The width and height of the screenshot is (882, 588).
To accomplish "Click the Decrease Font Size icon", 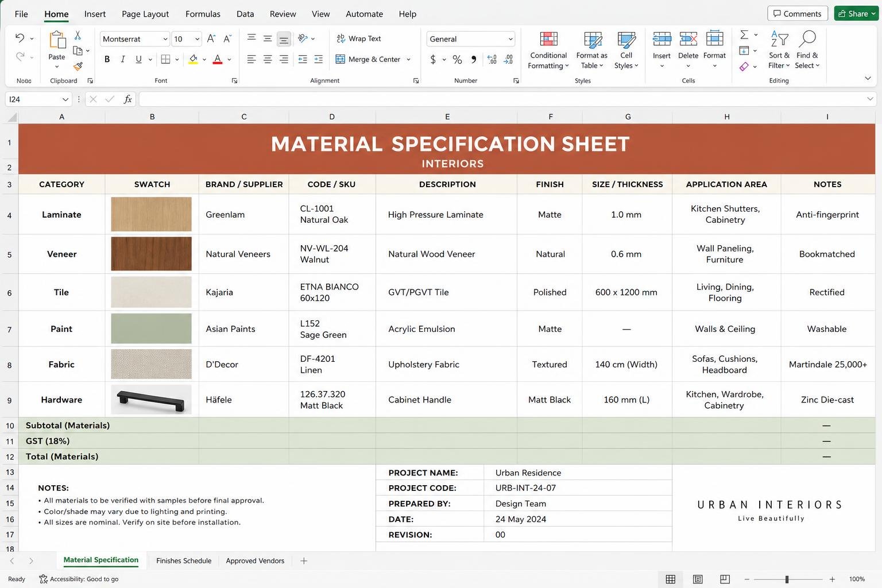I will click(x=227, y=38).
